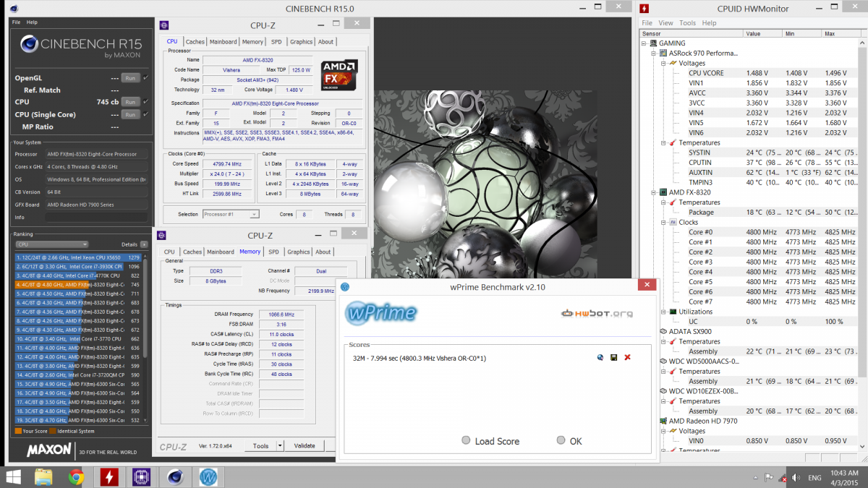The image size is (868, 488).
Task: Click the Validate button in CPU-Z
Action: (x=305, y=445)
